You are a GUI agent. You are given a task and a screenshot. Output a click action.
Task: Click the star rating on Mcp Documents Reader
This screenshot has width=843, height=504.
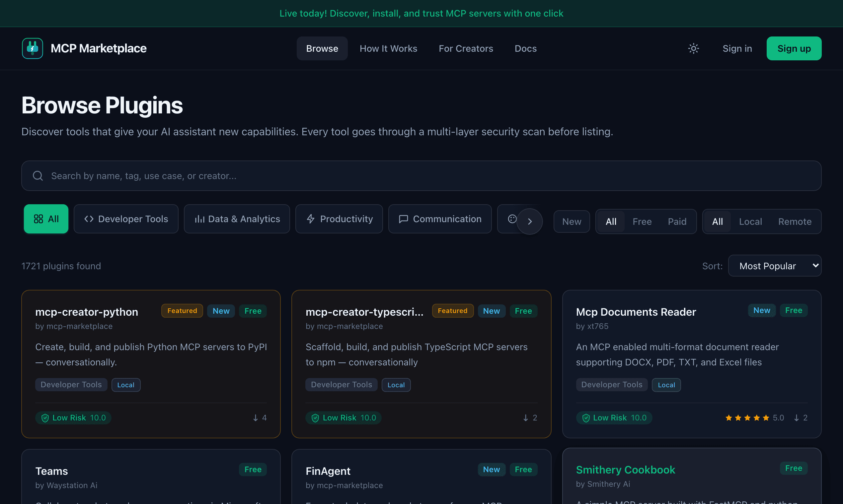747,418
